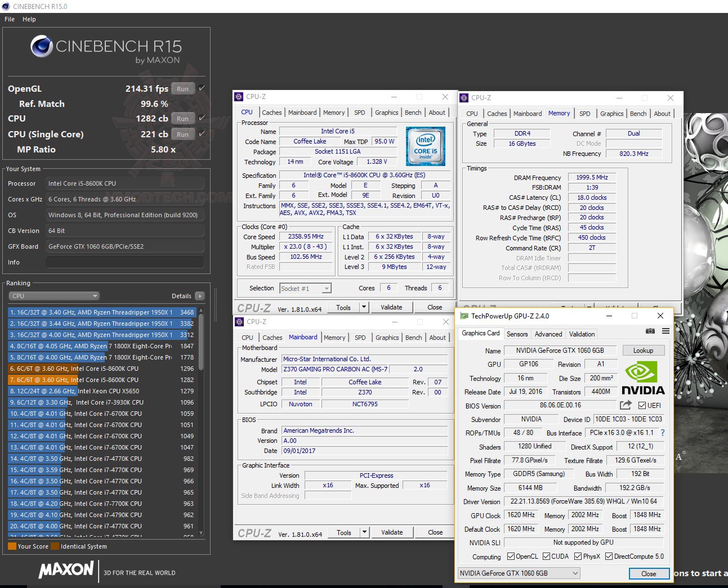Screen dimensions: 728x588
Task: Open the Ranking CPU dropdown
Action: [x=54, y=296]
